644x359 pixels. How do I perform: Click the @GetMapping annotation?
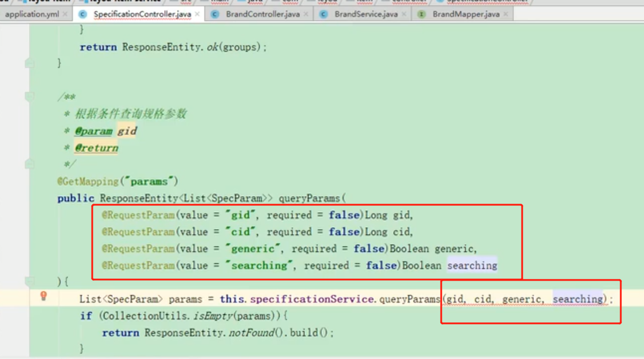pyautogui.click(x=88, y=181)
